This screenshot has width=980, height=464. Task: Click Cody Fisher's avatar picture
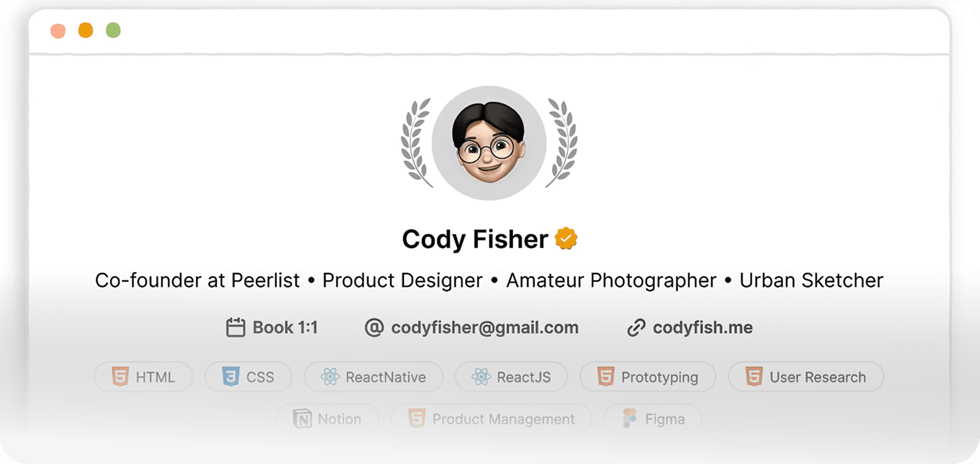489,143
